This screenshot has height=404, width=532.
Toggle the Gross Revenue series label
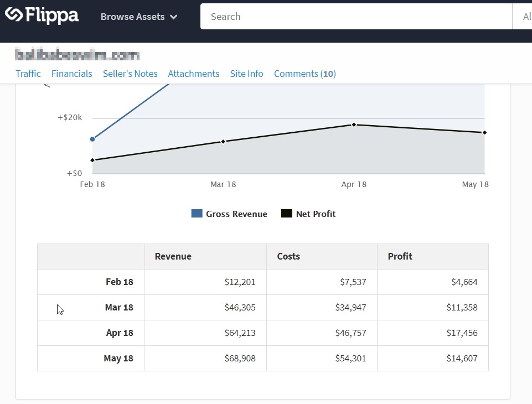[236, 214]
